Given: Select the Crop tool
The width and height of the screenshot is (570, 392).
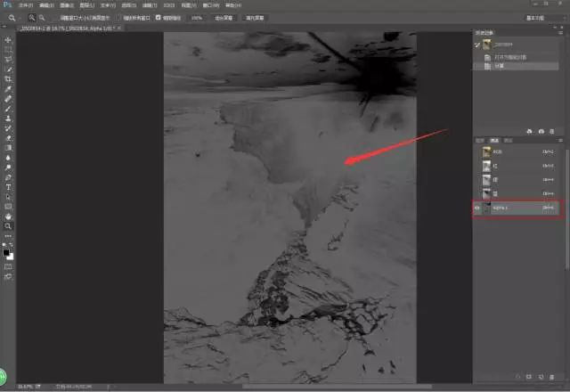Looking at the screenshot, I should click(x=8, y=79).
